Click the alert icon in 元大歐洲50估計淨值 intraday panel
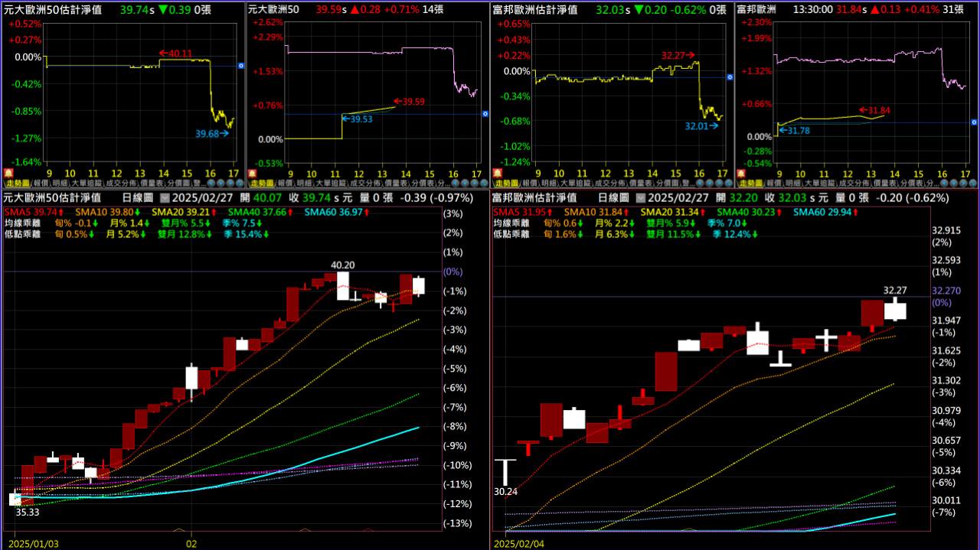The width and height of the screenshot is (980, 550). (7, 174)
